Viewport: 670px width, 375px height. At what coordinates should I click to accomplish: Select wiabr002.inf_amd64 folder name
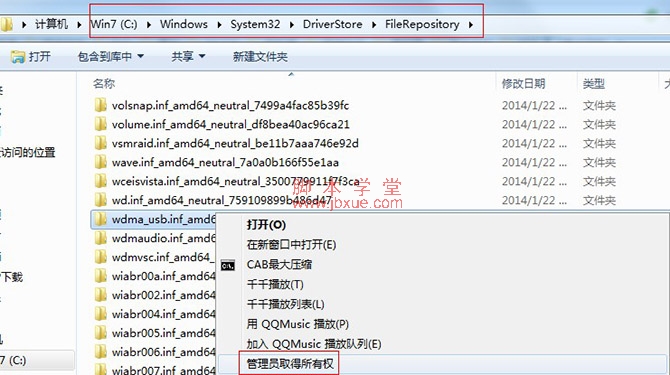coord(164,295)
